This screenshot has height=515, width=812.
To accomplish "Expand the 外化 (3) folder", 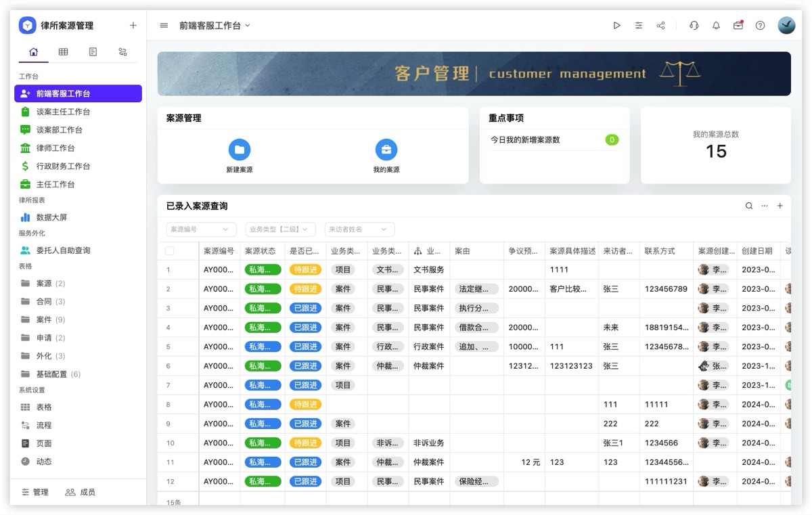I will [x=78, y=356].
